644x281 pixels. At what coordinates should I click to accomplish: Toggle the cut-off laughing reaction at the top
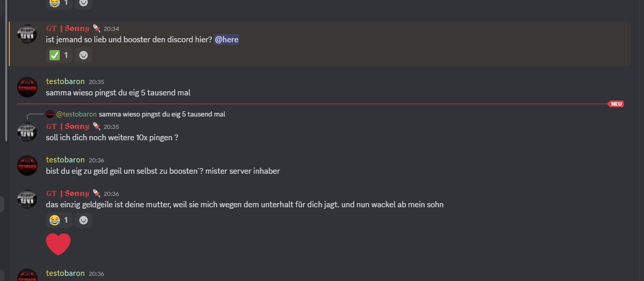tap(59, 3)
